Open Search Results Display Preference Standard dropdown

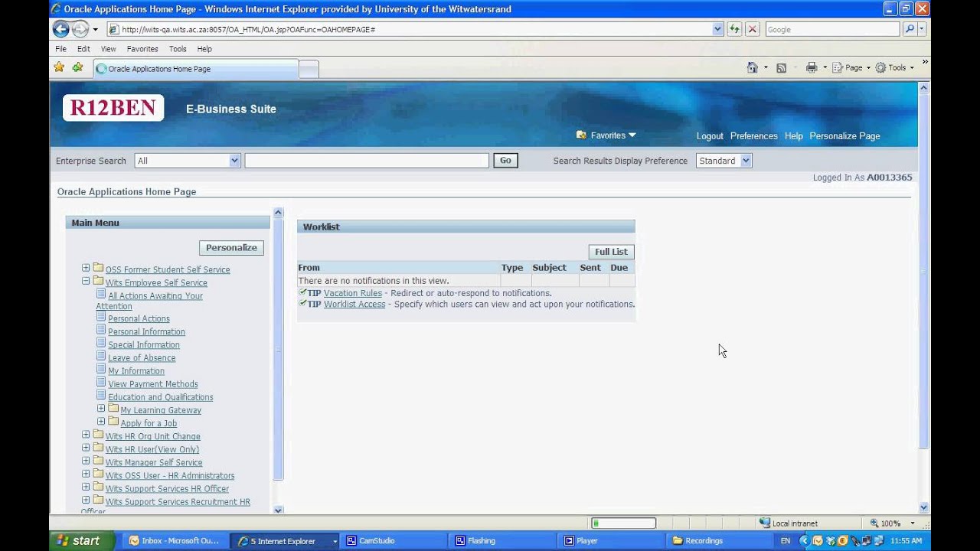pyautogui.click(x=746, y=161)
